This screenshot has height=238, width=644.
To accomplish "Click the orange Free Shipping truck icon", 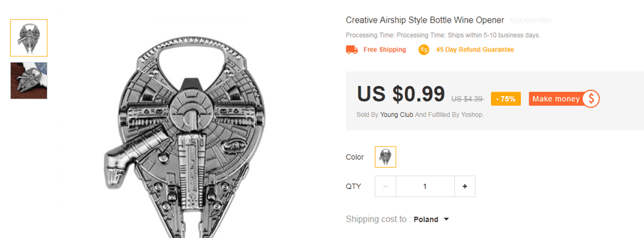I will pos(352,50).
